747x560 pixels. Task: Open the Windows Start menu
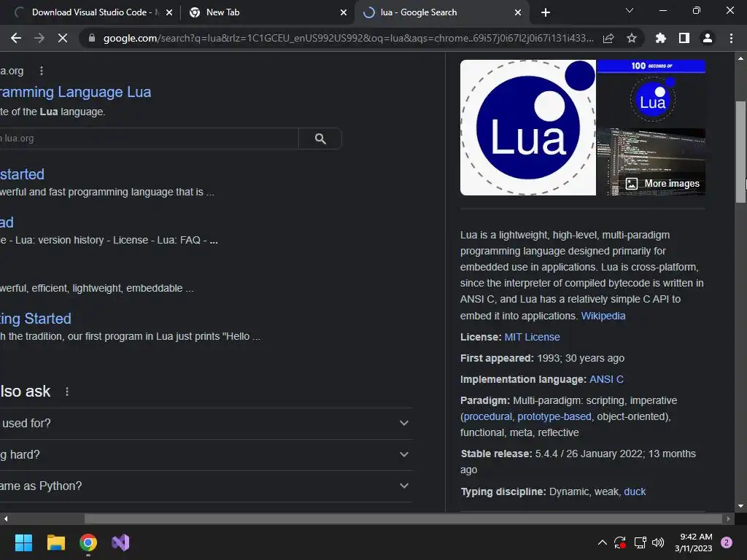tap(23, 542)
